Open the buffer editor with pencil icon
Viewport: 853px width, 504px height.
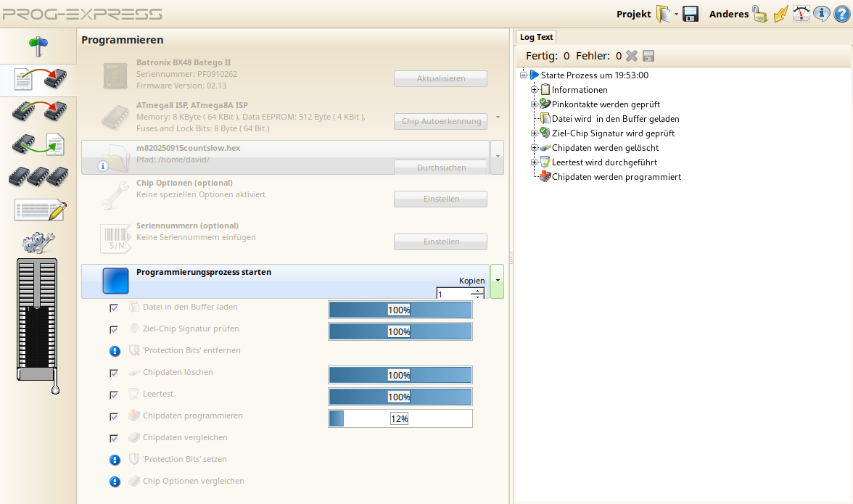point(39,210)
